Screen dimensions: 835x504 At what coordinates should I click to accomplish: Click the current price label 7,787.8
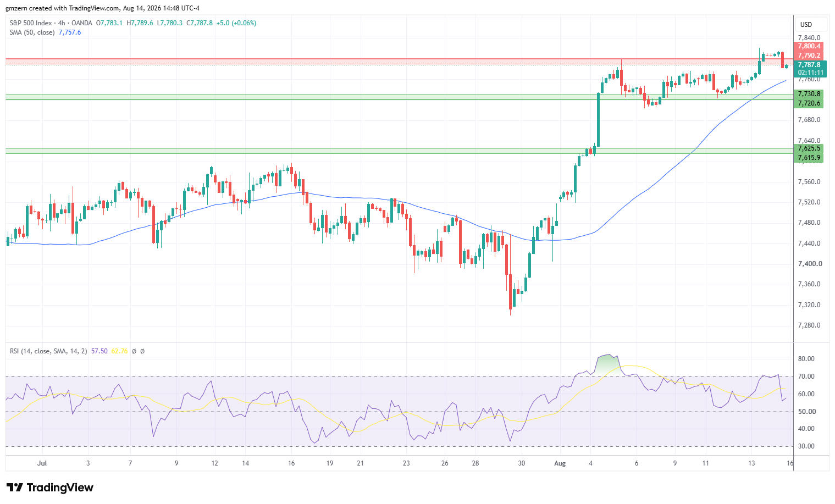[x=810, y=65]
